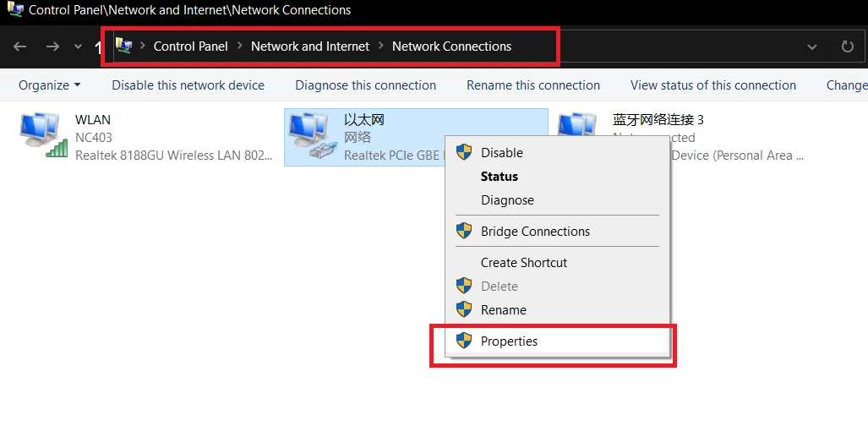868x426 pixels.
Task: Click Create Shortcut in context menu
Action: click(524, 263)
